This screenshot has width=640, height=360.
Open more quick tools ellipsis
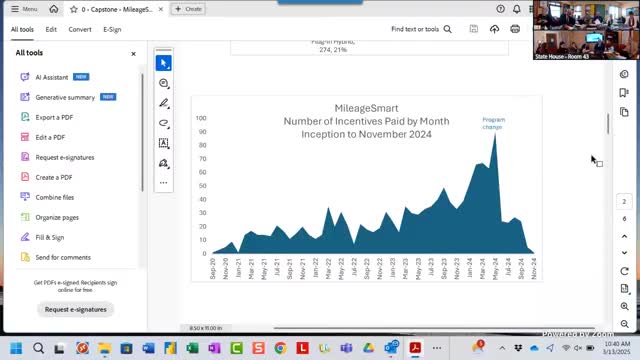coord(164,183)
